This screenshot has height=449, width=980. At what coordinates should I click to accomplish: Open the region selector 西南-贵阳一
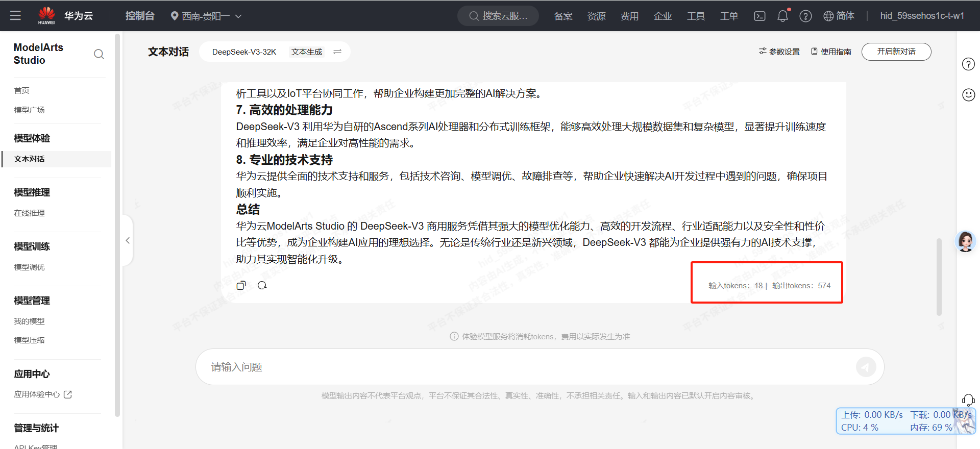coord(206,16)
